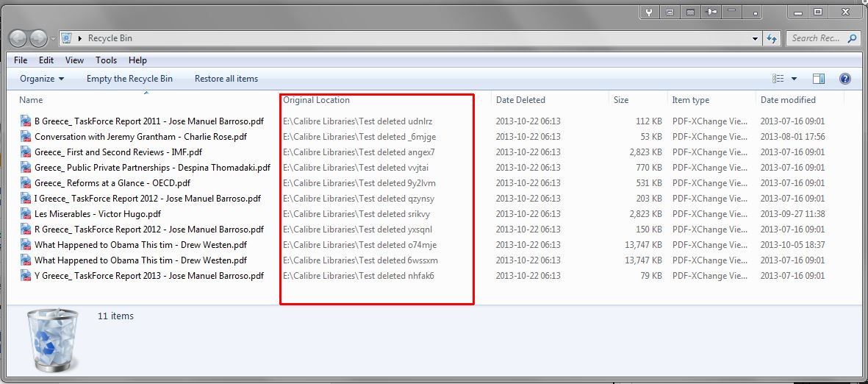Click the location ending with 9y2lvm
This screenshot has width=868, height=384.
click(359, 183)
